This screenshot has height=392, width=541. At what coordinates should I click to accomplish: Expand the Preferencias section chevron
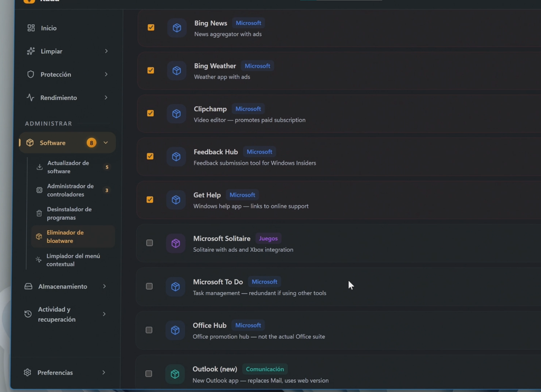(x=104, y=372)
